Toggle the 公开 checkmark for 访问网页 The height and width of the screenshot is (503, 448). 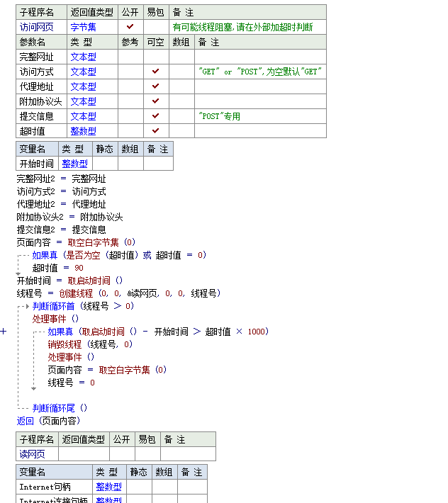pos(130,27)
